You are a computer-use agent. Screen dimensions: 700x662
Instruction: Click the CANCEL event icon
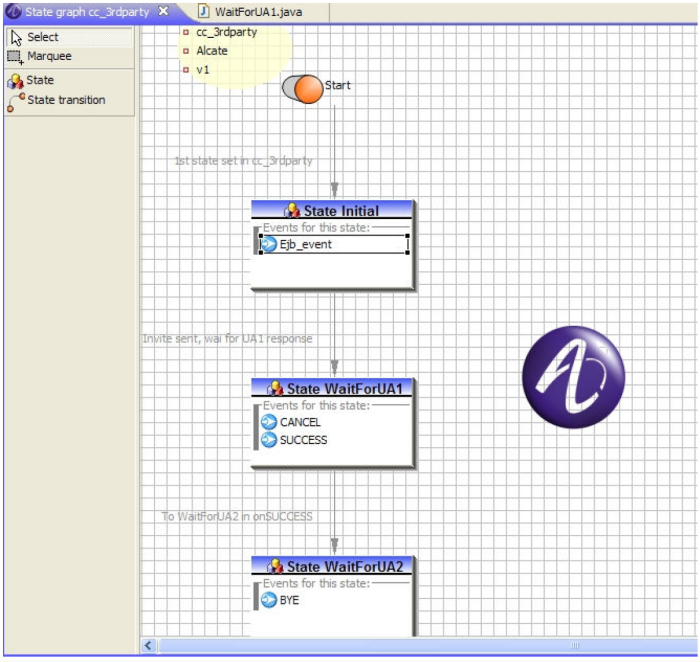click(x=269, y=422)
